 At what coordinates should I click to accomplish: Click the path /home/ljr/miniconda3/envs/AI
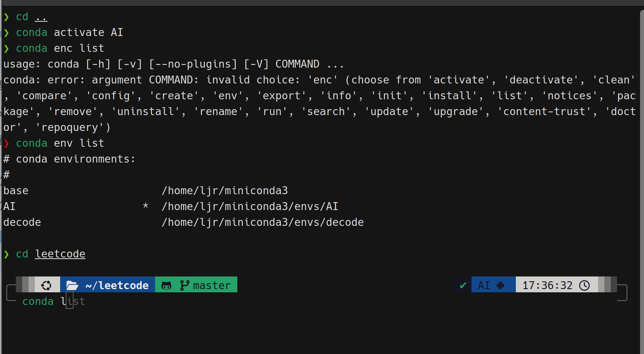pyautogui.click(x=250, y=206)
